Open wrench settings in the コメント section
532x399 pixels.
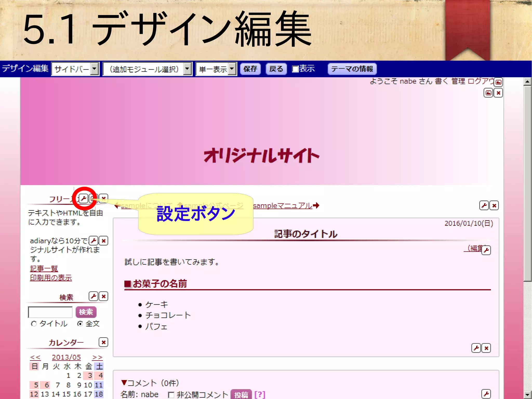486,394
